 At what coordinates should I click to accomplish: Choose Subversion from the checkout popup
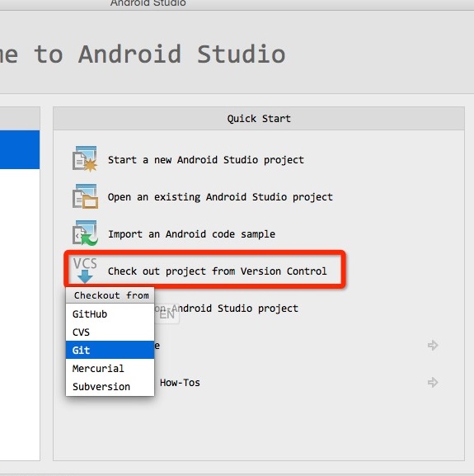pos(110,386)
